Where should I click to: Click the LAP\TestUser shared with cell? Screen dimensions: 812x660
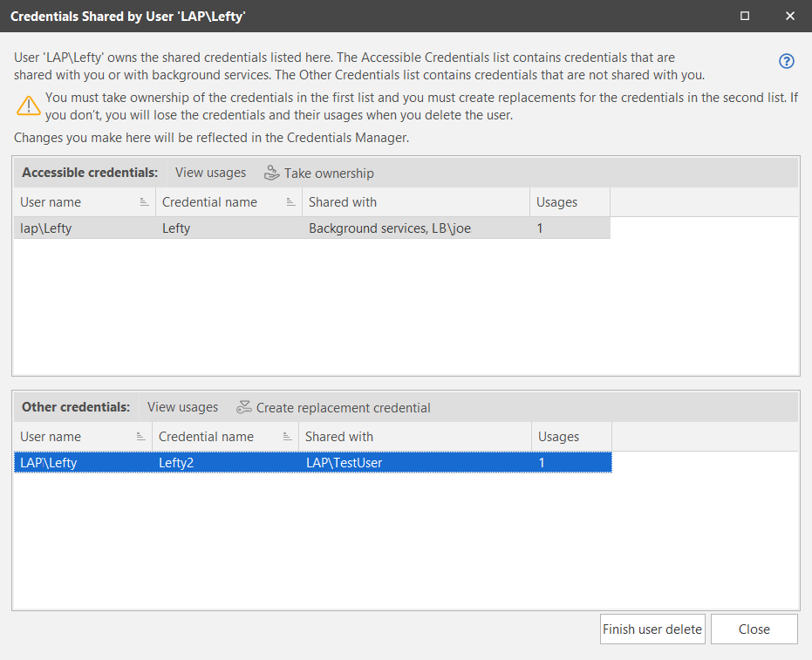click(x=344, y=463)
